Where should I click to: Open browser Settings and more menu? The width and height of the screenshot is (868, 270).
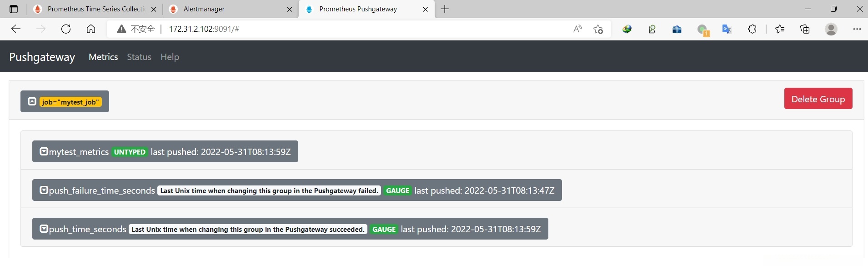pos(857,29)
